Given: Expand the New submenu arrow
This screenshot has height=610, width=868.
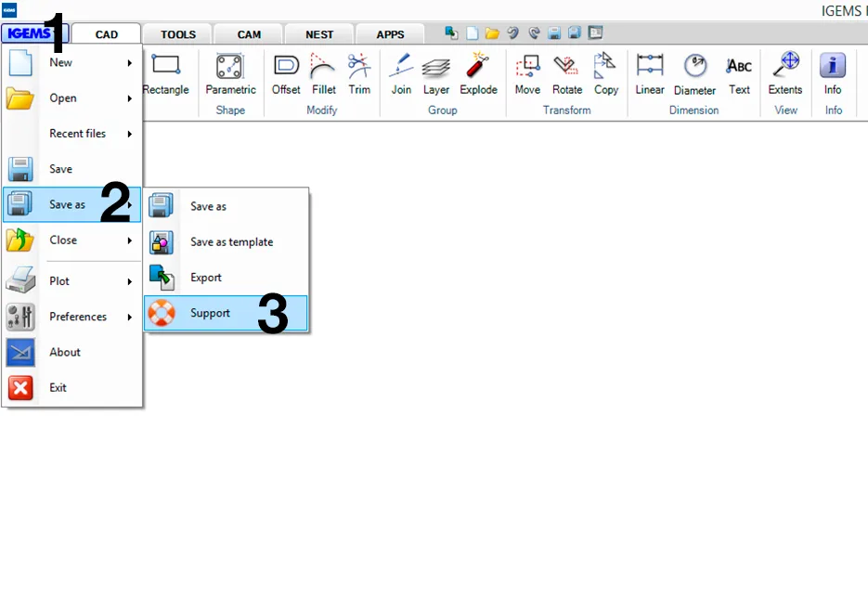Looking at the screenshot, I should (x=130, y=63).
